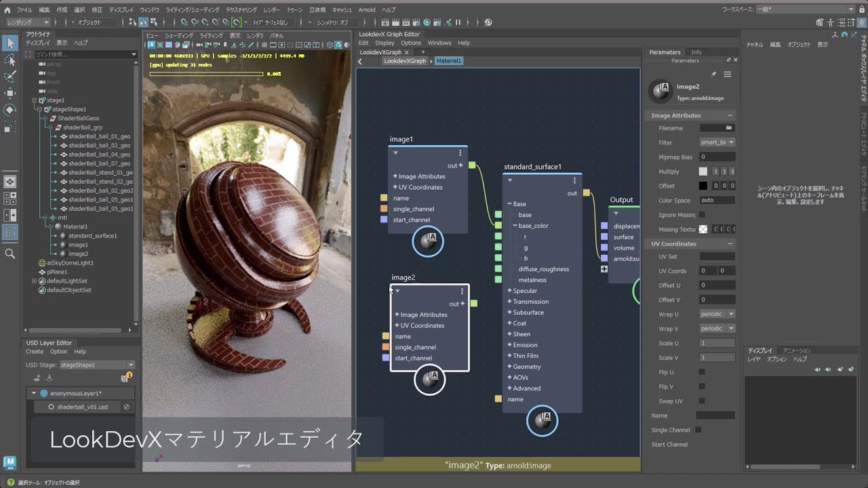Open the Parameters panel hamburger menu icon
Viewport: 868px width, 488px height.
(728, 75)
